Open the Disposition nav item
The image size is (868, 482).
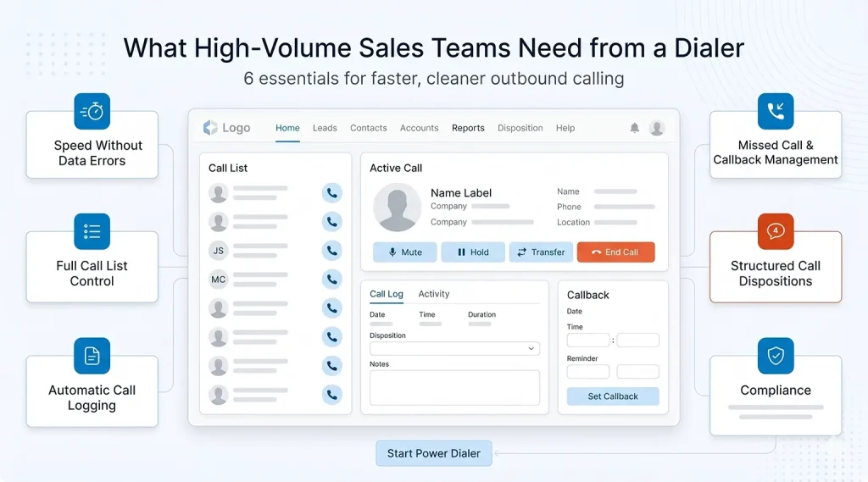pos(520,128)
